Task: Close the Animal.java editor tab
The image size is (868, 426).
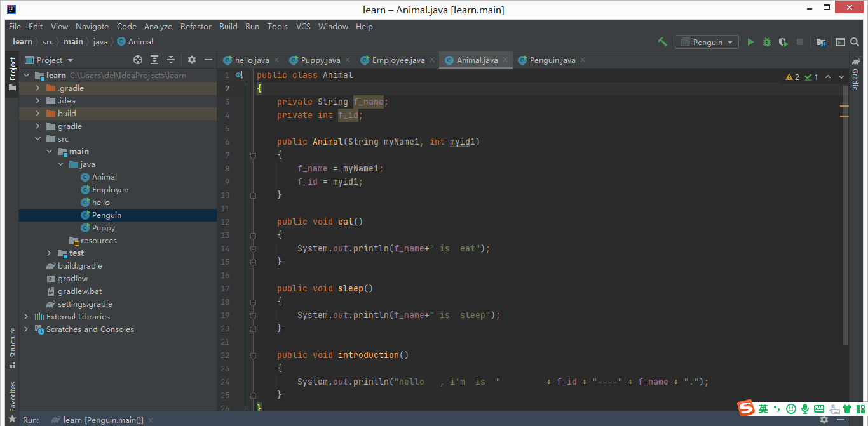Action: coord(506,60)
